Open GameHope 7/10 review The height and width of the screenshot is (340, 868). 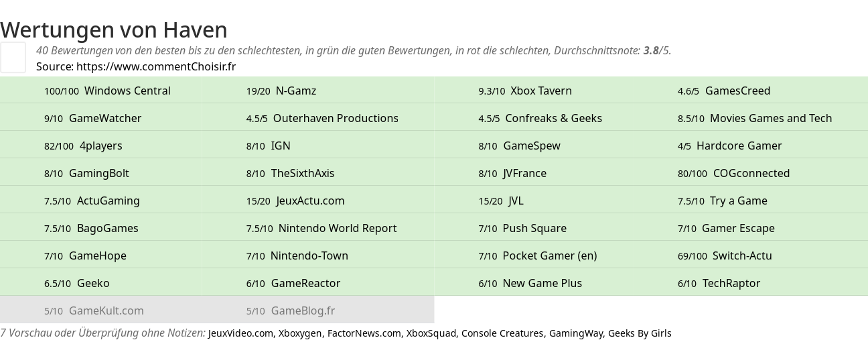tap(85, 256)
